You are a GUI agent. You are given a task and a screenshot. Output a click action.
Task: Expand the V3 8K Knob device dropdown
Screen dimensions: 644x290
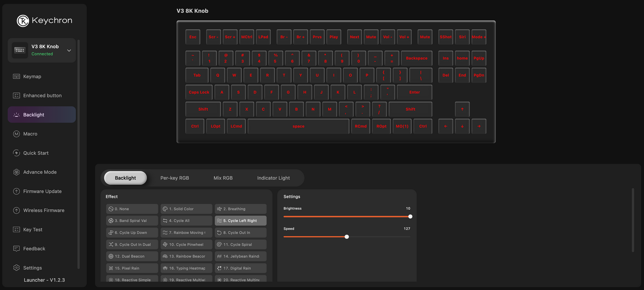click(69, 50)
